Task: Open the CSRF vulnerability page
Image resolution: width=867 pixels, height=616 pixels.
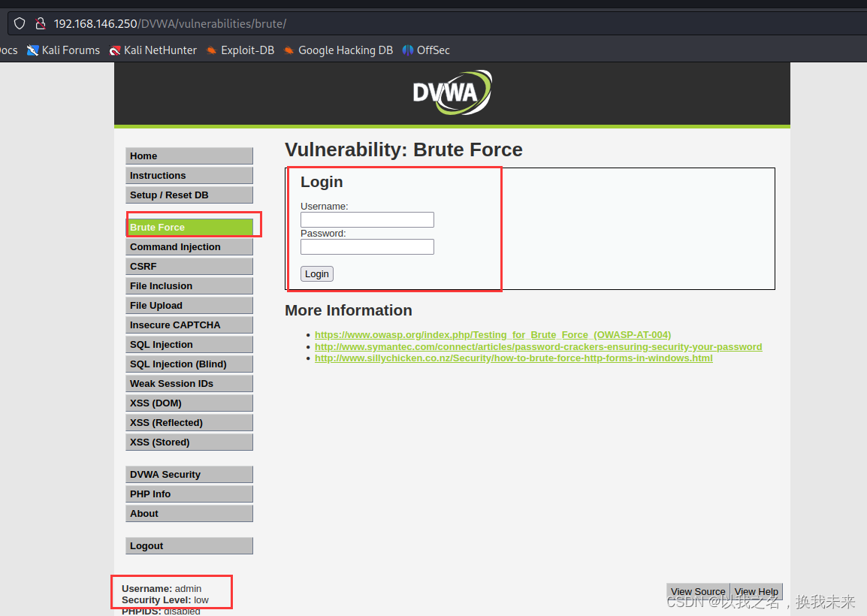Action: [189, 266]
